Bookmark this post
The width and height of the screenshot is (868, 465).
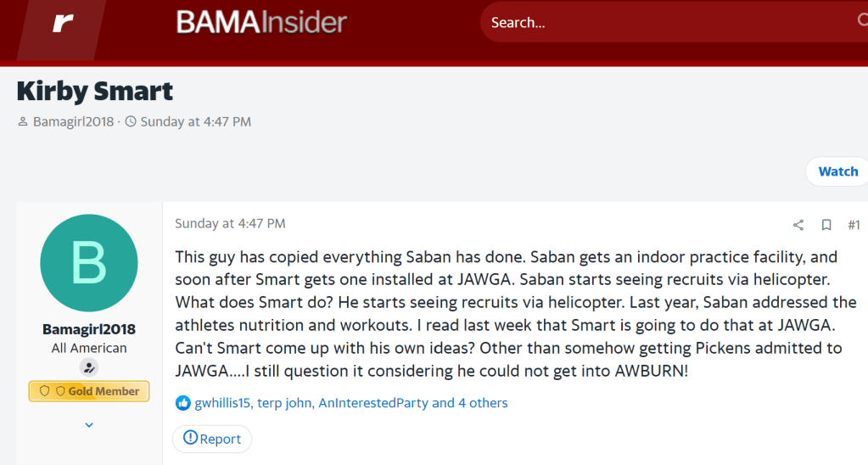pyautogui.click(x=826, y=225)
